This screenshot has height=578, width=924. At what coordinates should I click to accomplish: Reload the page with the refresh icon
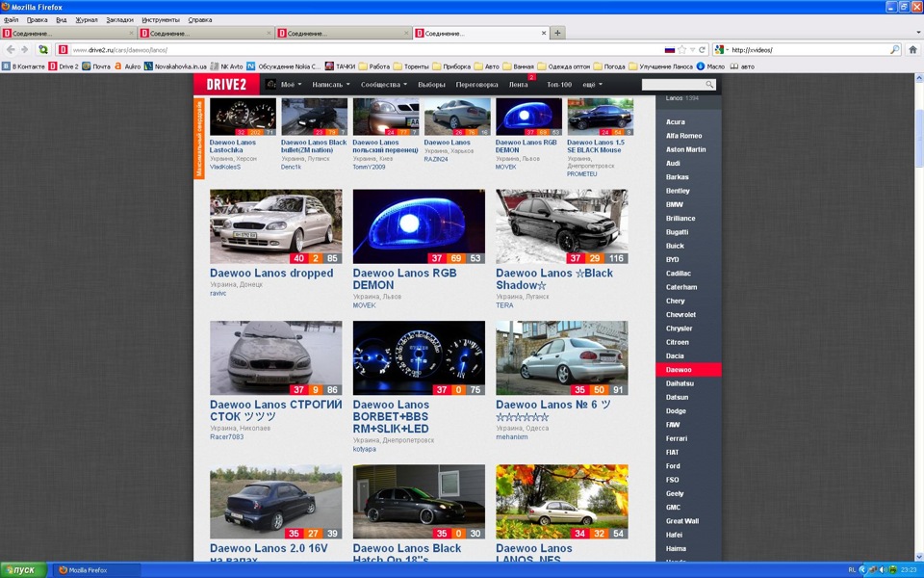tap(702, 49)
